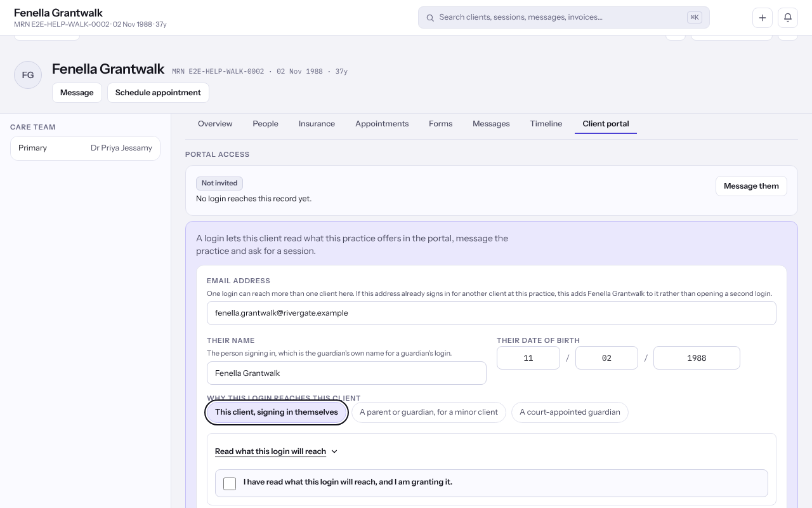Click Schedule appointment button
Screen dimensions: 812x508
coord(158,93)
